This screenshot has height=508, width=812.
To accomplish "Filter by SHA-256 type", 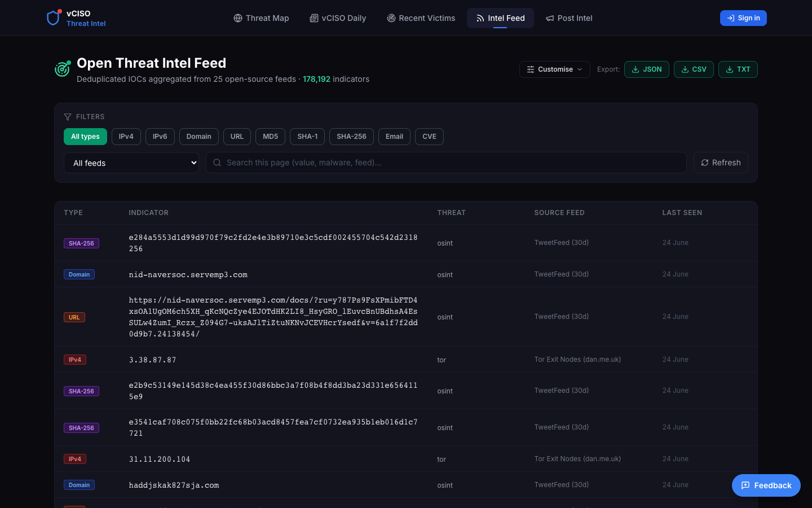I will click(x=351, y=137).
